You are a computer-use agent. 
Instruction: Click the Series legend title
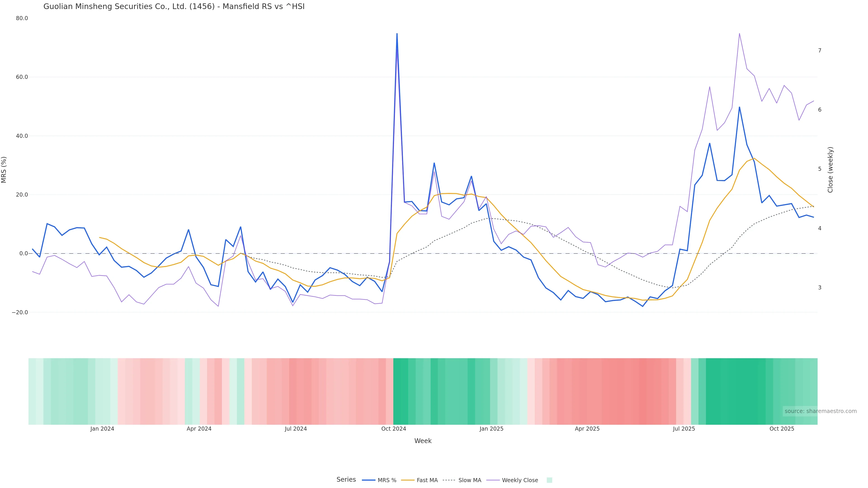point(346,480)
